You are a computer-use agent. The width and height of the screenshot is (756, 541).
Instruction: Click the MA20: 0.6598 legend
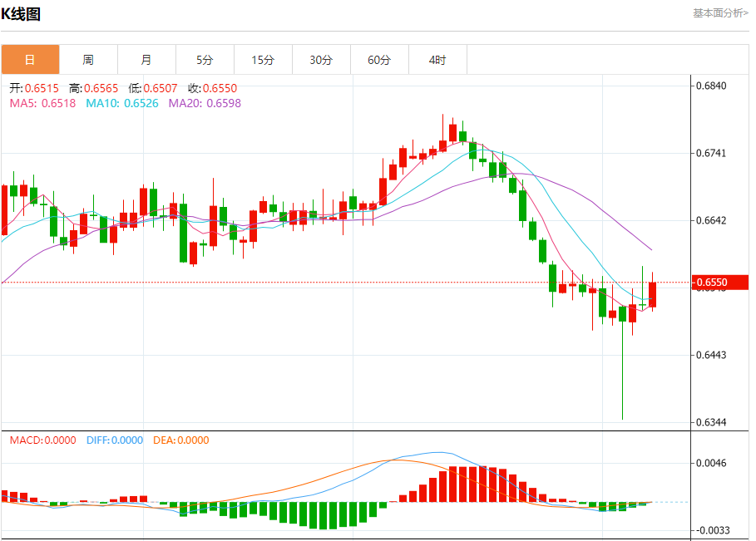[x=205, y=103]
